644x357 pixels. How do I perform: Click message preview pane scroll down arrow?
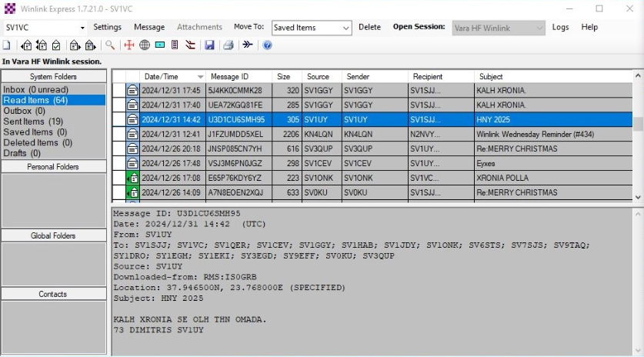coord(638,350)
